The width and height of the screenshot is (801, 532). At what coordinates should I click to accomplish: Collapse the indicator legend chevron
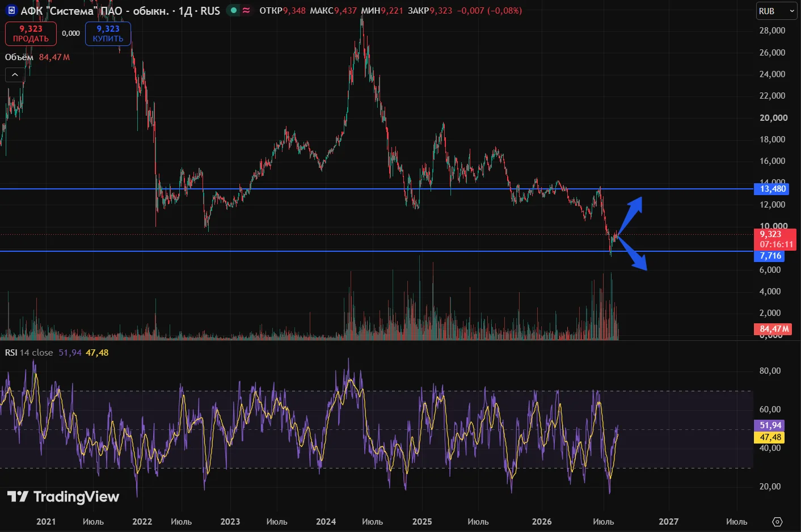point(15,75)
